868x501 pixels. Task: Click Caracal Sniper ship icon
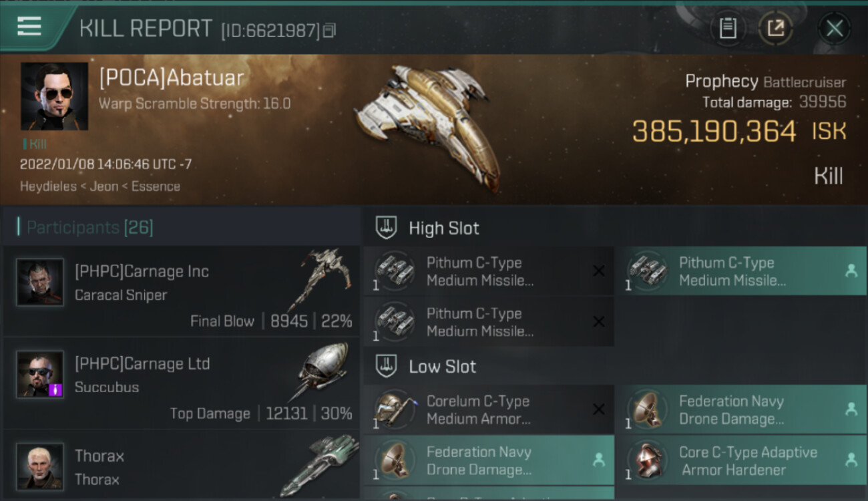click(320, 279)
